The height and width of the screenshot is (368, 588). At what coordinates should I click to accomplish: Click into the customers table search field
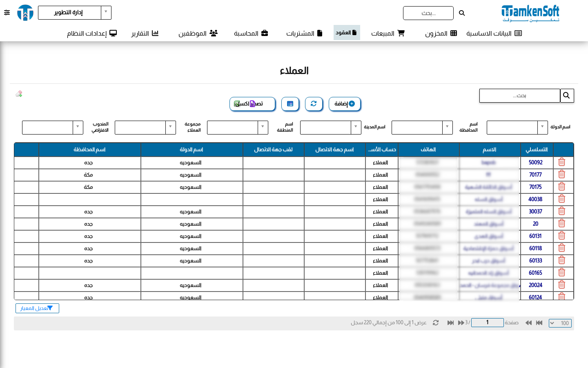point(520,96)
